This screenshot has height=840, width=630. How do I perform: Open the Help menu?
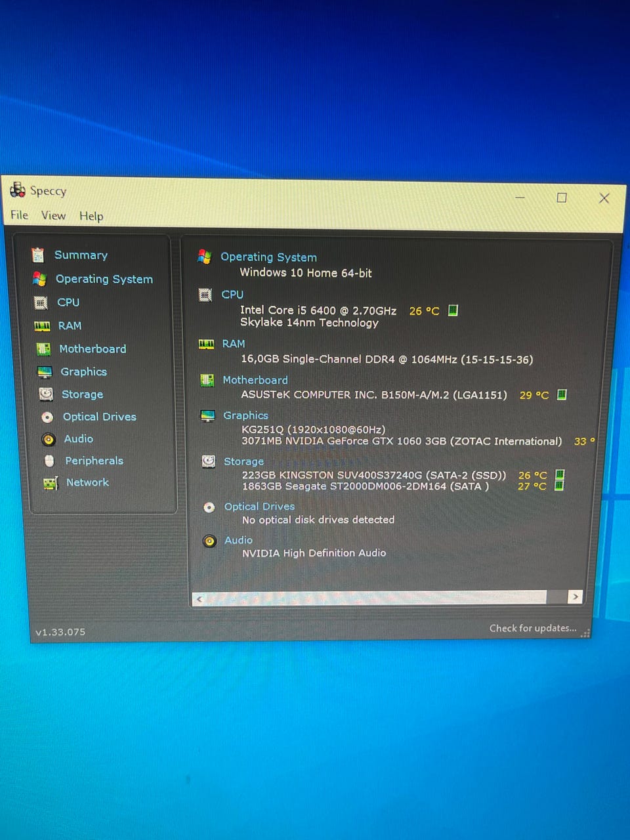click(91, 216)
